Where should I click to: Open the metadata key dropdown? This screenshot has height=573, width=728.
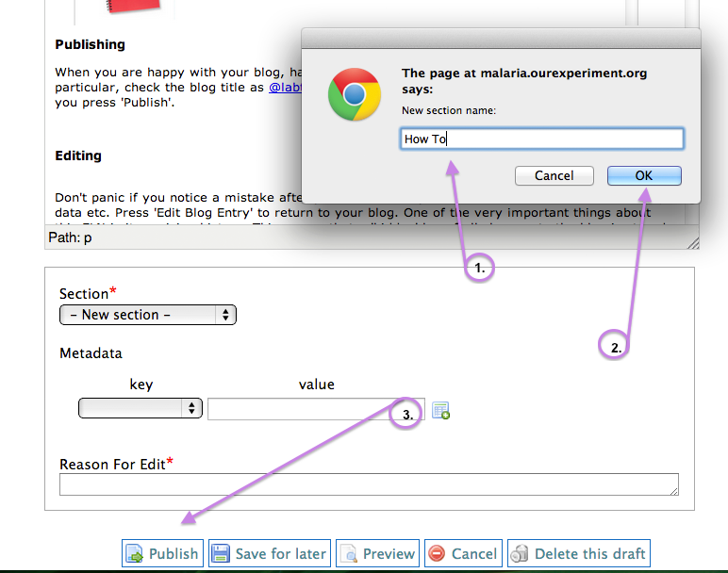(141, 408)
